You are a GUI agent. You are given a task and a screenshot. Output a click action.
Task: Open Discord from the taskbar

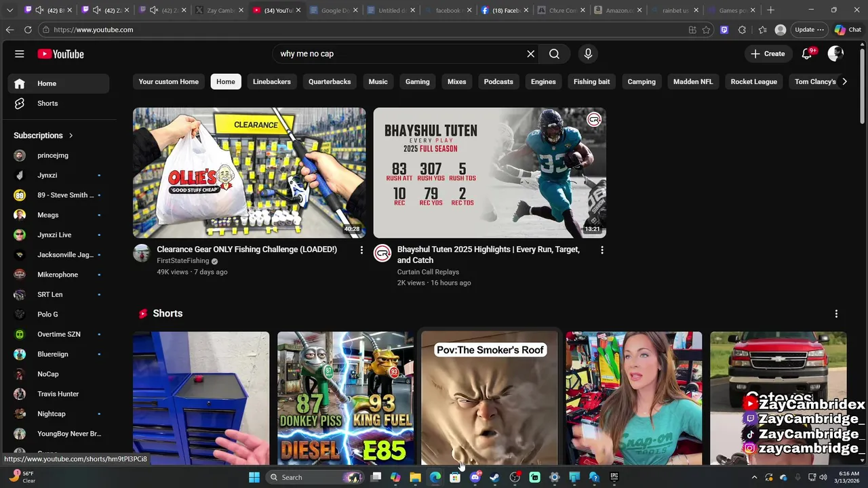point(475,477)
